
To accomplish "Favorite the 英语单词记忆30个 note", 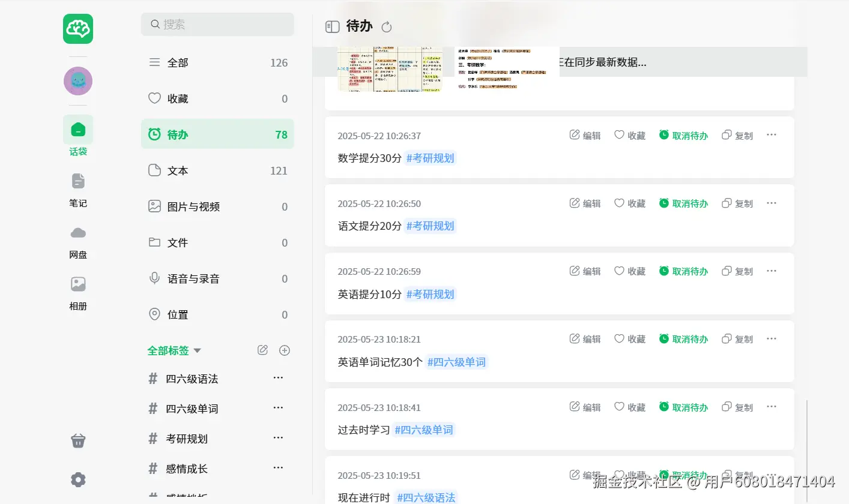I will pos(630,339).
